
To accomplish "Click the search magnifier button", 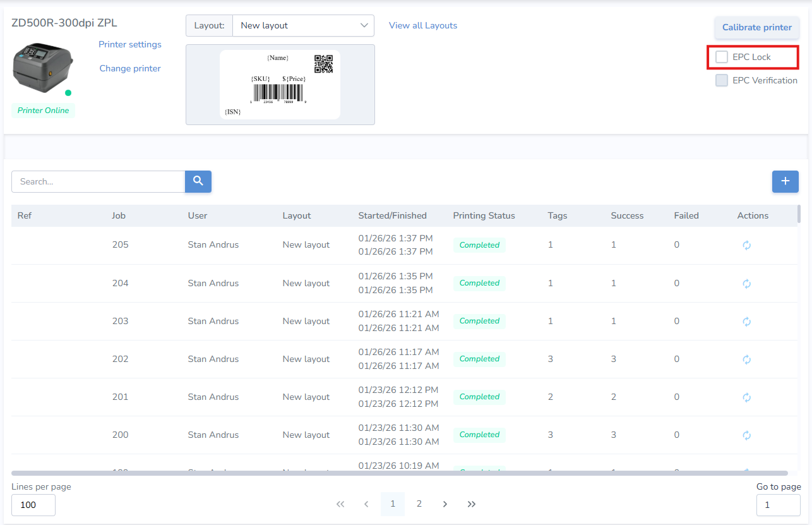I will point(198,181).
